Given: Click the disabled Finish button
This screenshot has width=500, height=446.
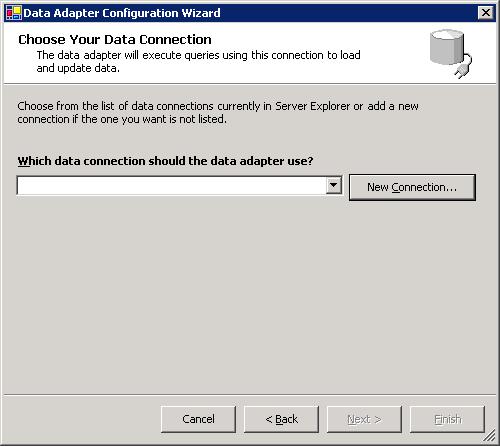Looking at the screenshot, I should point(447,419).
